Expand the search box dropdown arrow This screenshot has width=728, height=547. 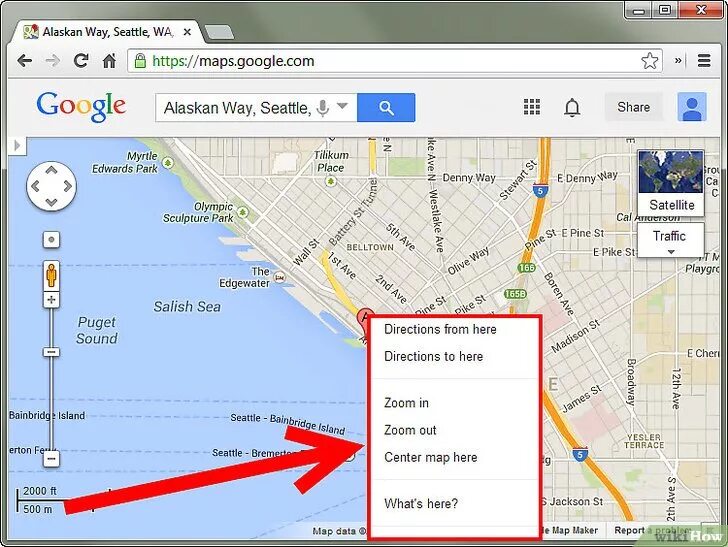342,106
